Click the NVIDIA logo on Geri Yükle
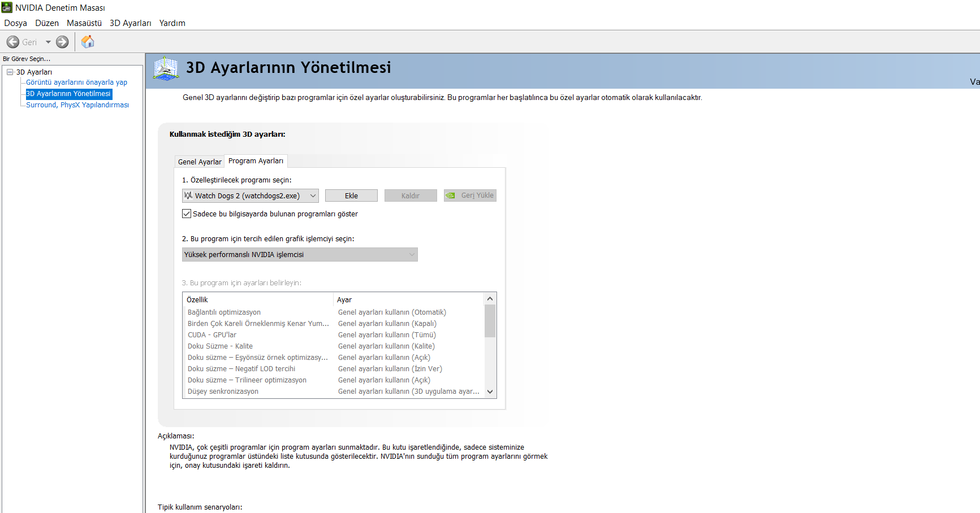Viewport: 980px width, 513px height. coord(451,195)
